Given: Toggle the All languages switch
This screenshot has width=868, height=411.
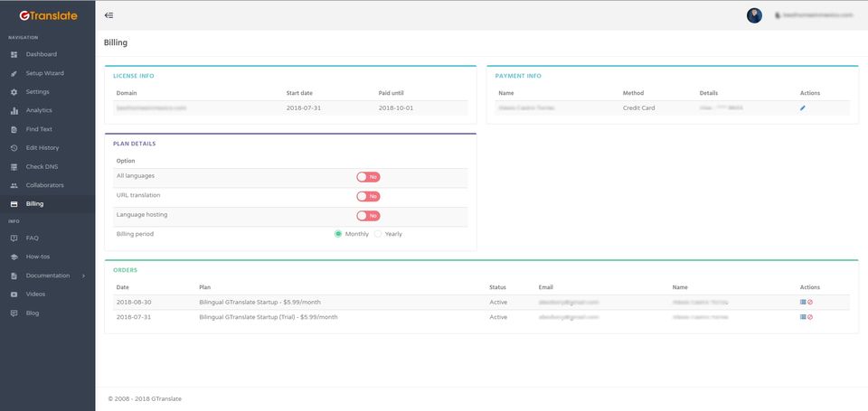Looking at the screenshot, I should pos(368,177).
